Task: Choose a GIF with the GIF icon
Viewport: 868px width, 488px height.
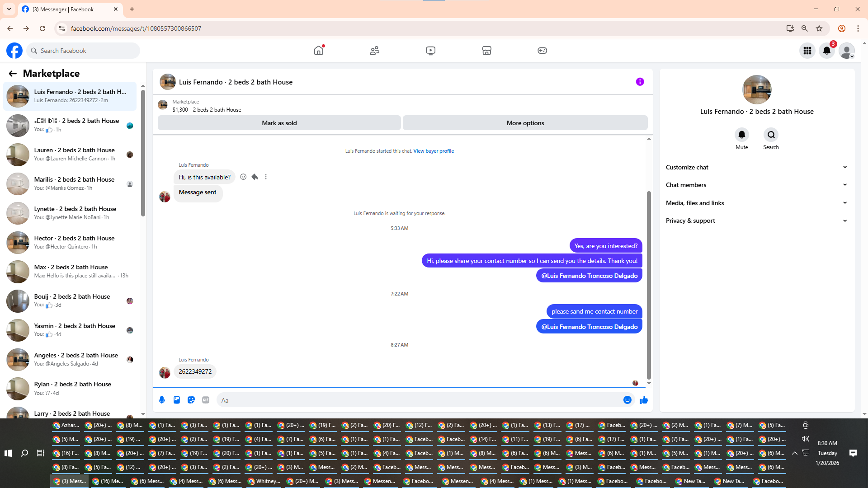Action: click(x=206, y=400)
